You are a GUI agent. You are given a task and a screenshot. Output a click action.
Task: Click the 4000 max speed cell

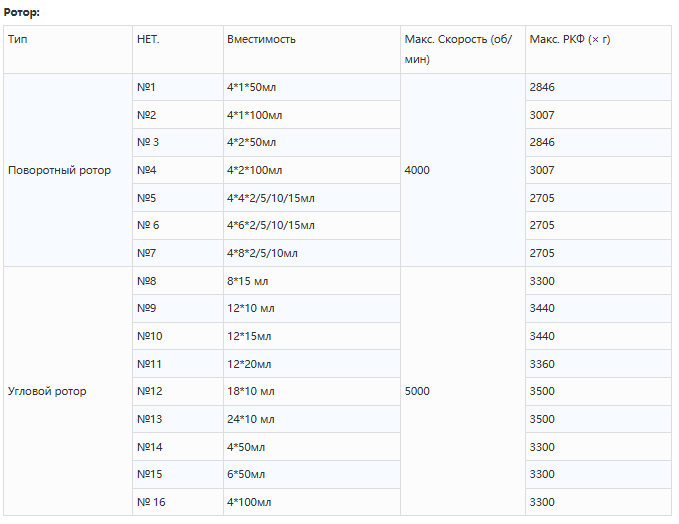click(x=417, y=170)
